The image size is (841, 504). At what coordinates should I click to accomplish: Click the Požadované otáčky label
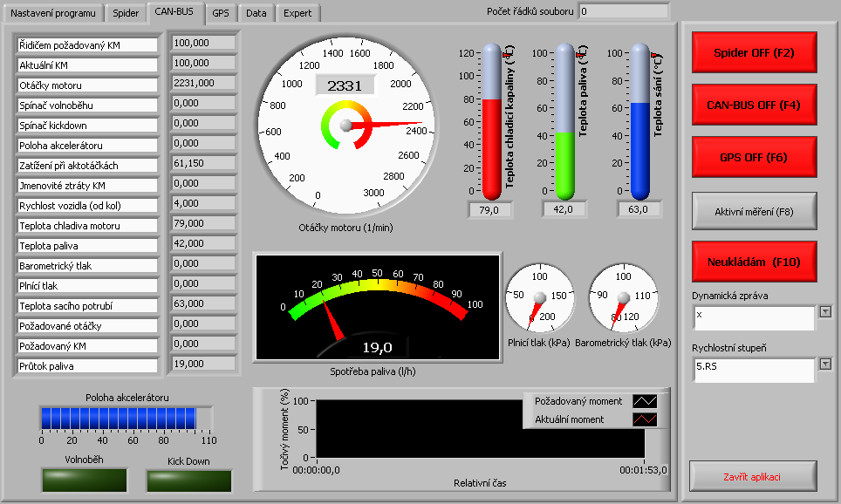(87, 326)
